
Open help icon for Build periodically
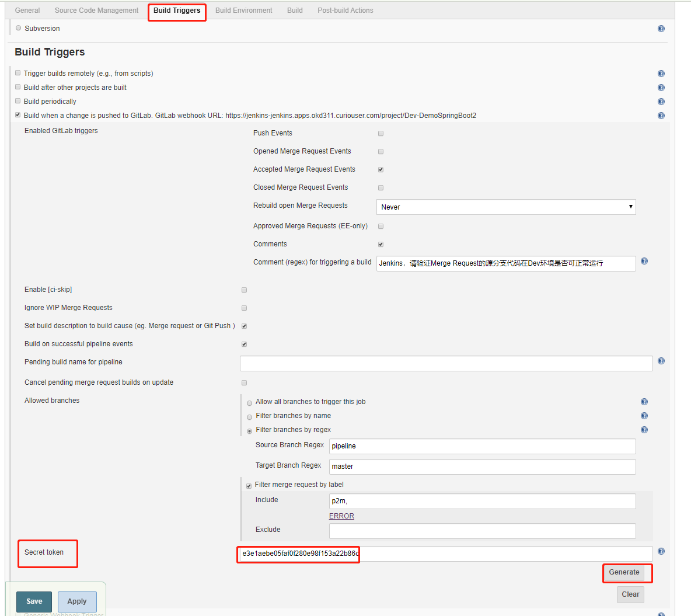coord(661,102)
